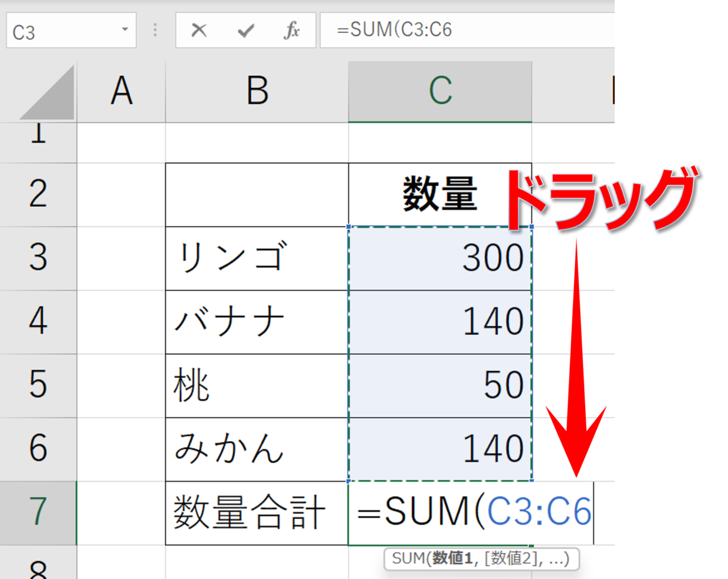Open the Insert Function fx dialog
This screenshot has width=728, height=579.
(292, 30)
